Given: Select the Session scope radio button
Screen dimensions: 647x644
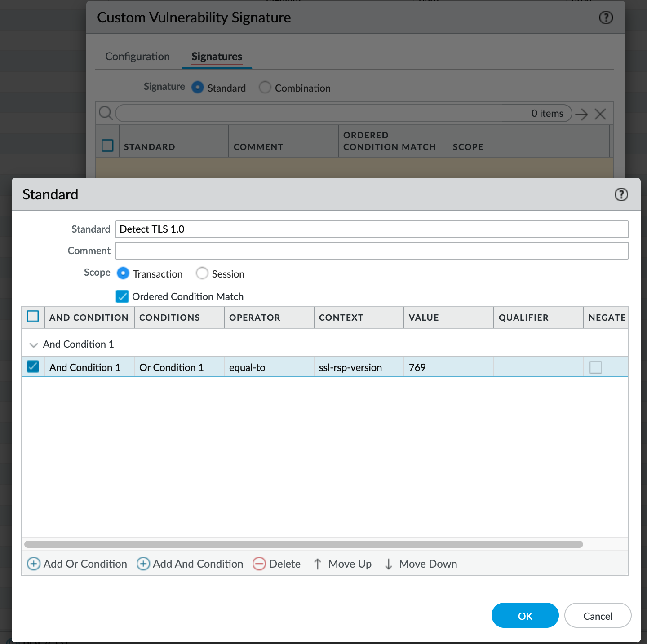Looking at the screenshot, I should coord(202,273).
